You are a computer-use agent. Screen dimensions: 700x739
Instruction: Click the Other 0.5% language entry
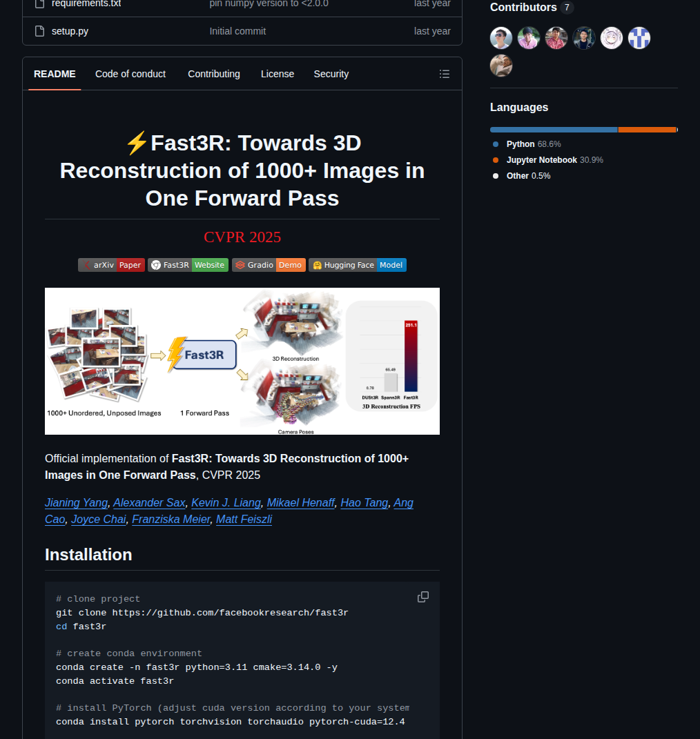pos(521,176)
